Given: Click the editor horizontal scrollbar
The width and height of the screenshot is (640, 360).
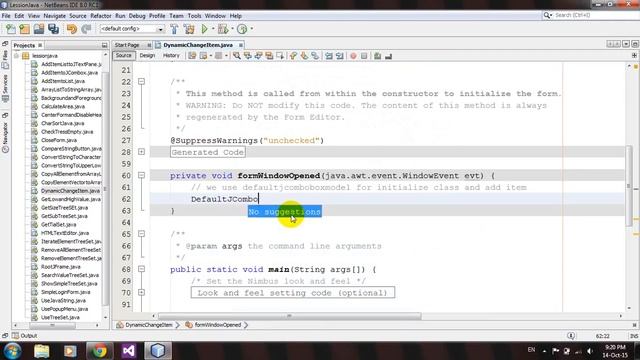Looking at the screenshot, I should click(x=289, y=316).
